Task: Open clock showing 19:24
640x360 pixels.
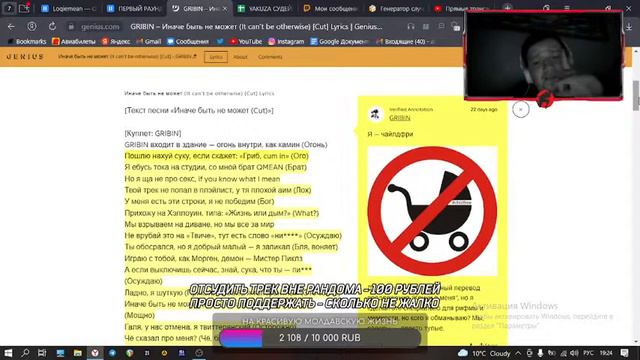Action: click(606, 353)
